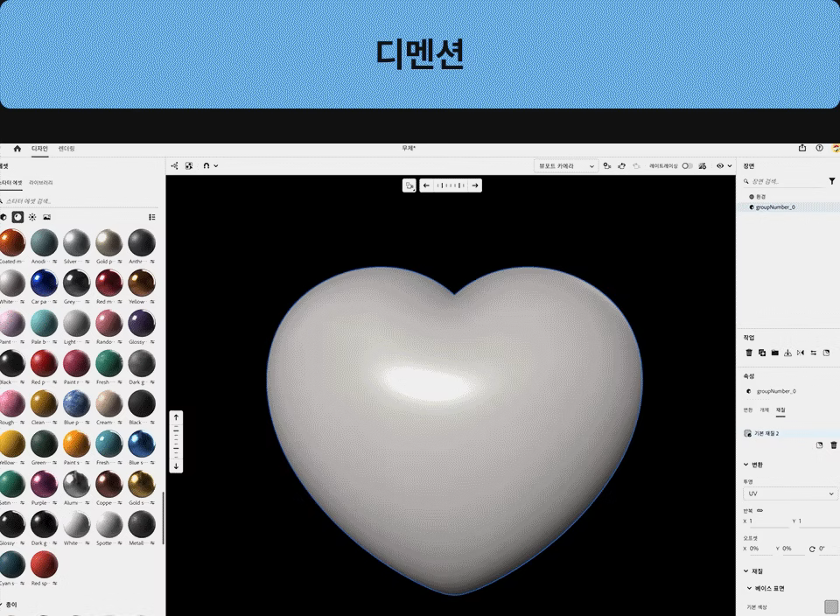This screenshot has height=616, width=840.
Task: Open the 기본 색상 color swatch
Action: (831, 607)
